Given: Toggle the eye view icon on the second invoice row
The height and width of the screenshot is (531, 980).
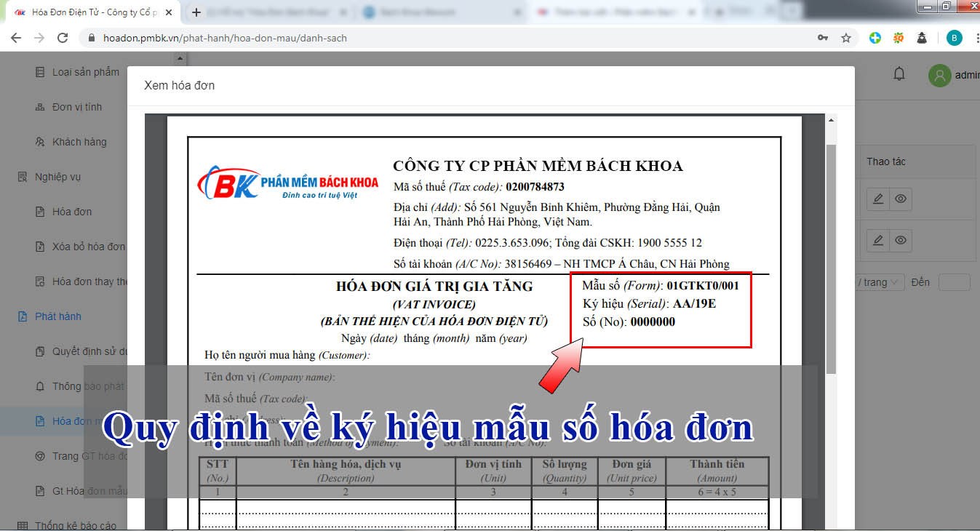Looking at the screenshot, I should pos(900,240).
